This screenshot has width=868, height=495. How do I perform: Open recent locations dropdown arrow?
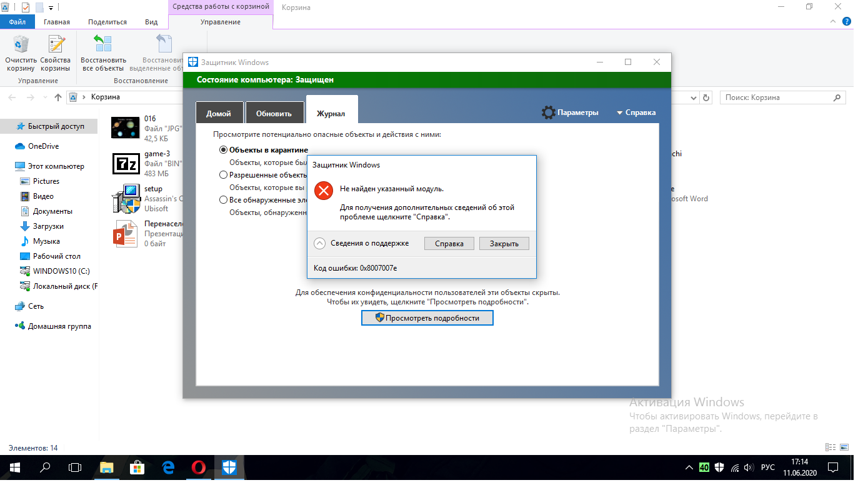click(44, 97)
